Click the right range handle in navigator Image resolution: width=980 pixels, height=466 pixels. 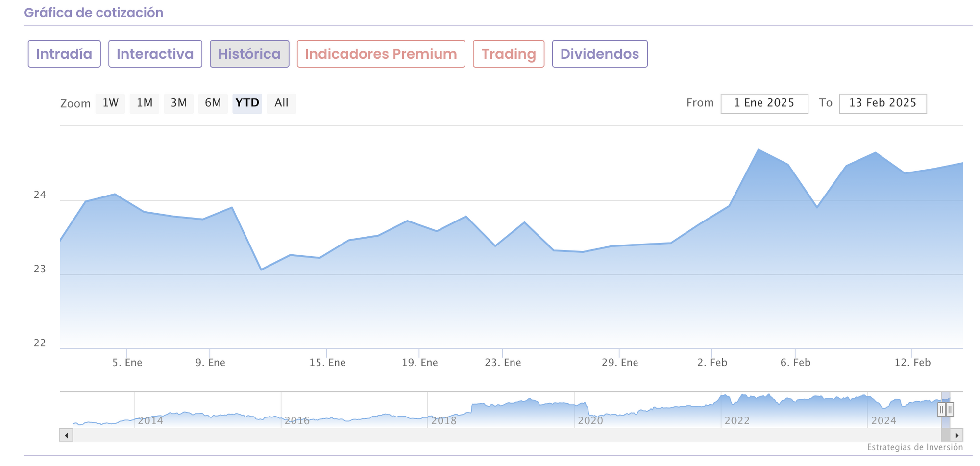(x=950, y=409)
